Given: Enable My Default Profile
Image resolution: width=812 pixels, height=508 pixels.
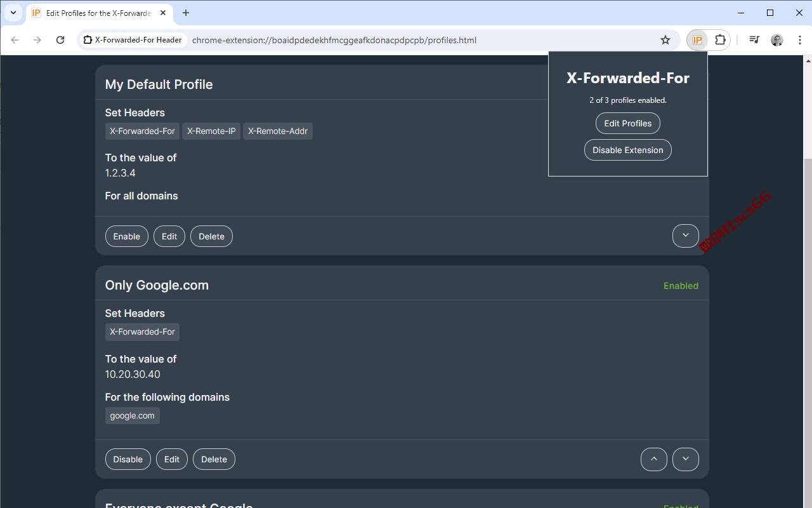Looking at the screenshot, I should [x=127, y=236].
